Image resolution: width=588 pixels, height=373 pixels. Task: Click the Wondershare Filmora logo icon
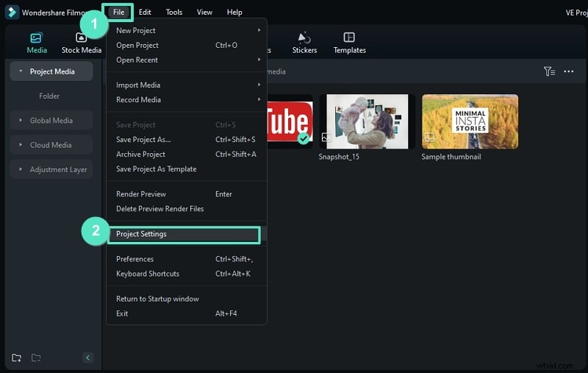(x=12, y=12)
